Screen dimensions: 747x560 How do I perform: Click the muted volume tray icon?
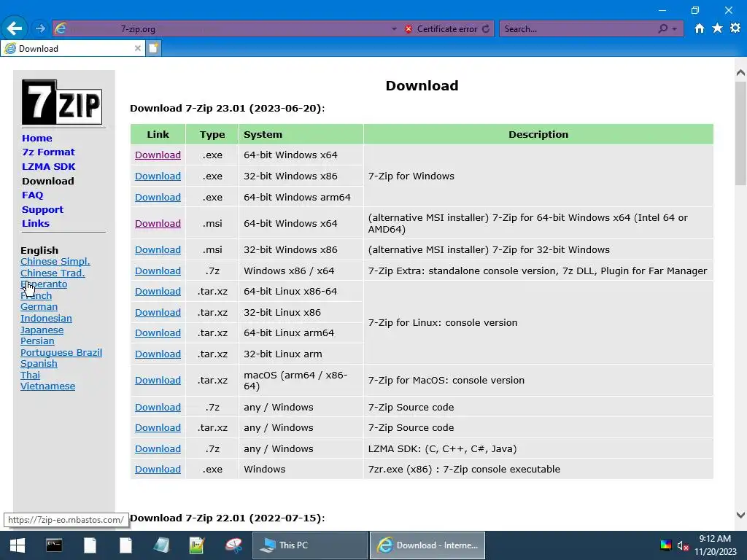[683, 545]
